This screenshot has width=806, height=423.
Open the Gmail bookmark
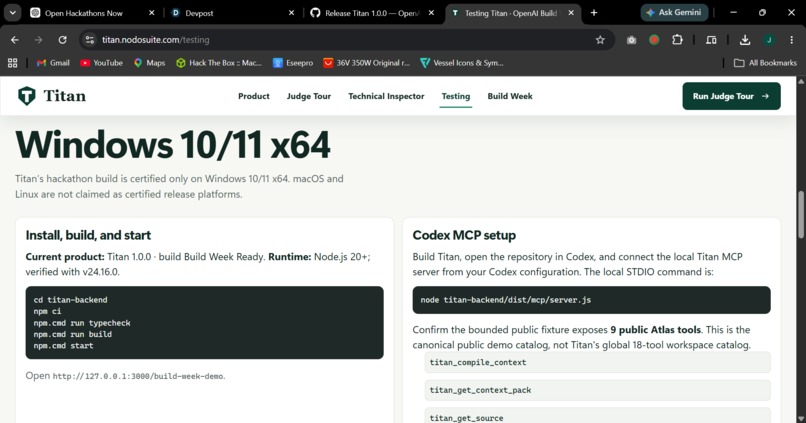click(53, 63)
